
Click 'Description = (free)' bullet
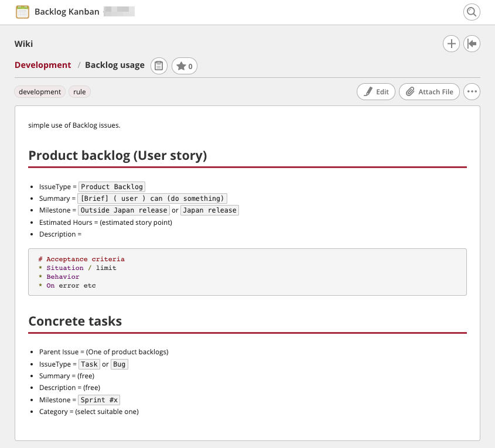coord(70,388)
